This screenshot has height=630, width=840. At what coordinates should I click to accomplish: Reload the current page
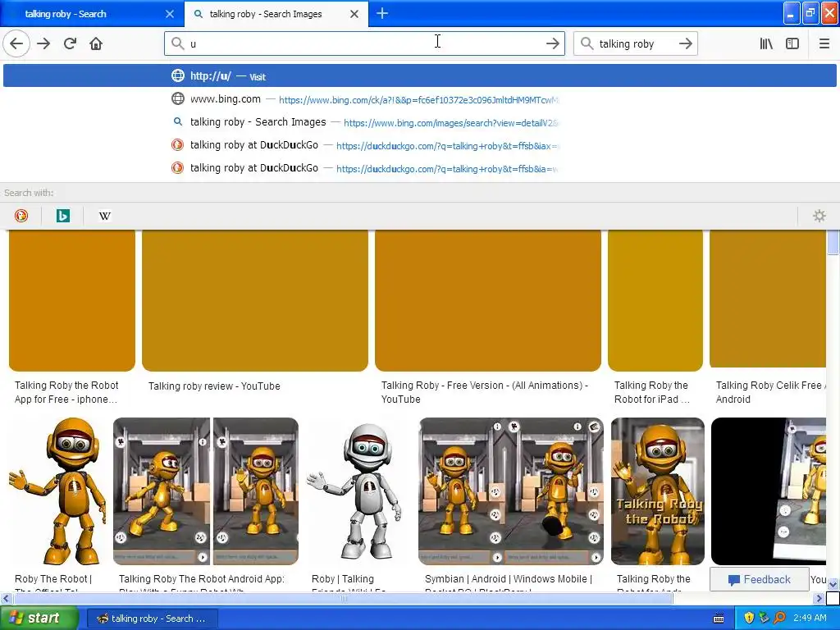point(70,43)
